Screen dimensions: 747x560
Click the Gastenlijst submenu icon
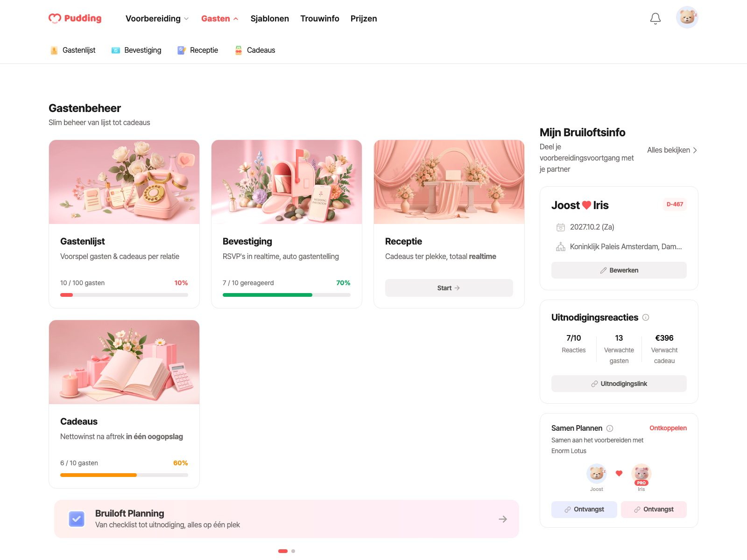[x=54, y=50]
